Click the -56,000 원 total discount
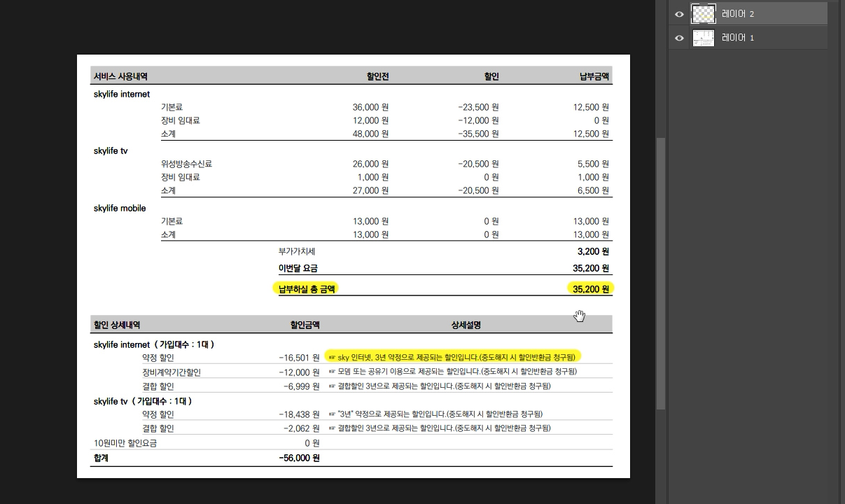 (x=299, y=458)
